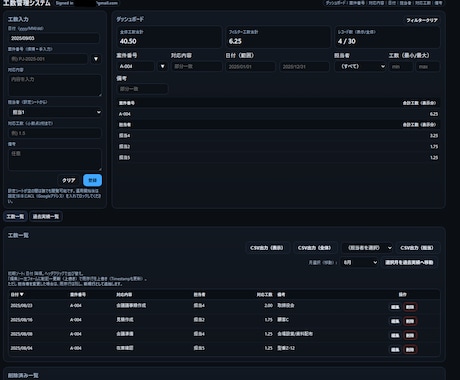
Task: Click the 2025/08/16 date cell
Action: tap(21, 320)
